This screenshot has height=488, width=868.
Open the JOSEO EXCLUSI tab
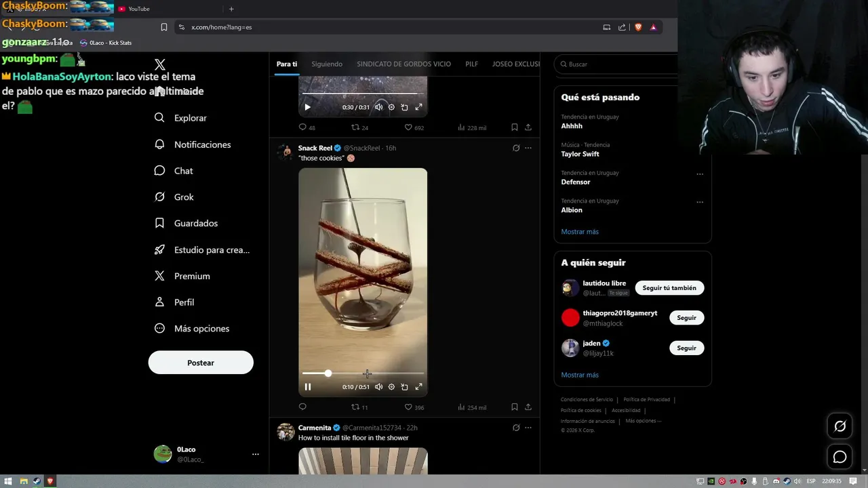(516, 64)
